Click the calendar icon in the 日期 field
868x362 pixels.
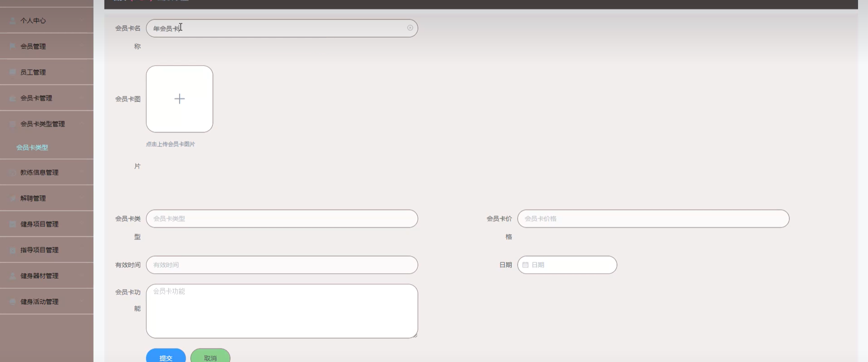[525, 265]
